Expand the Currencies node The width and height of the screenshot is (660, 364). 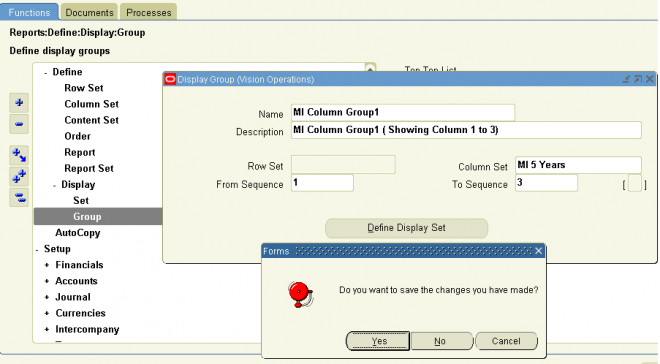(47, 314)
